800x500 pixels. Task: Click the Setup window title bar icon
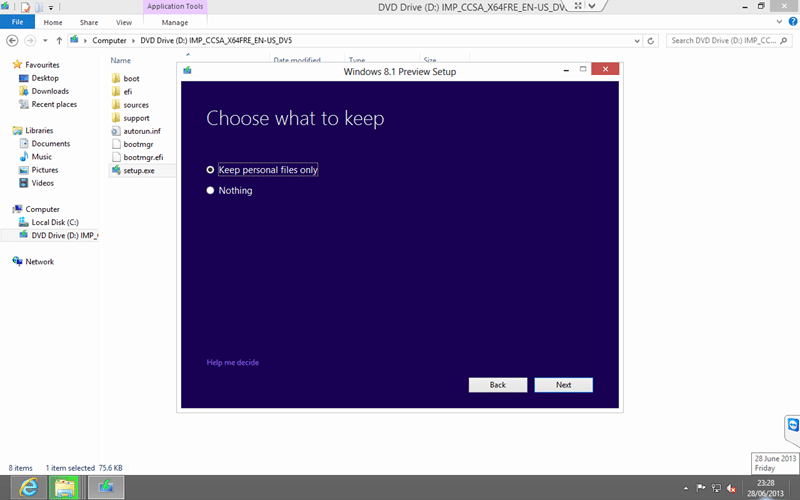[187, 70]
